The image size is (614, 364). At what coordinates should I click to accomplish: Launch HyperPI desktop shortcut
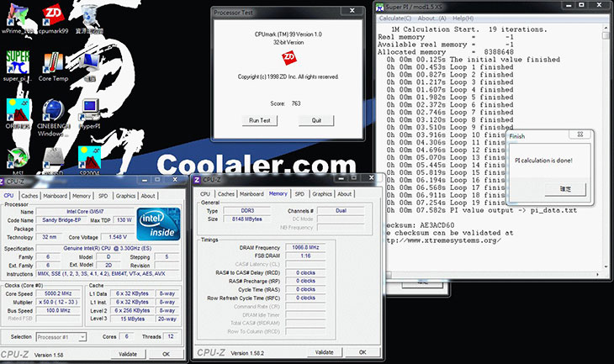point(90,113)
